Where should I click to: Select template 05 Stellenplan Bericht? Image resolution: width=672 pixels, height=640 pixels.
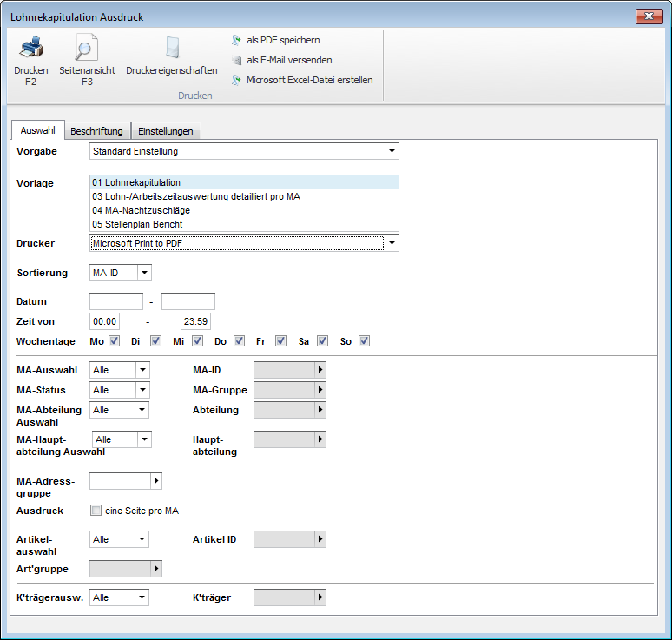244,224
